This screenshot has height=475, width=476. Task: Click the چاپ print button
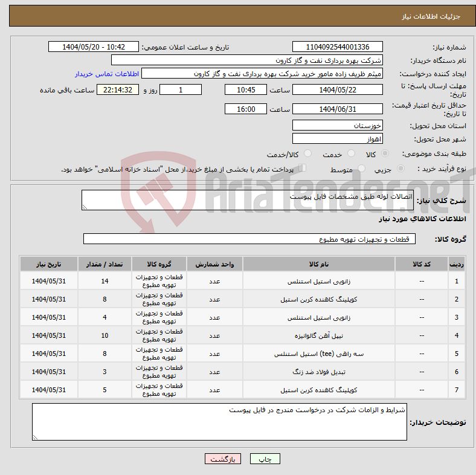point(265,459)
